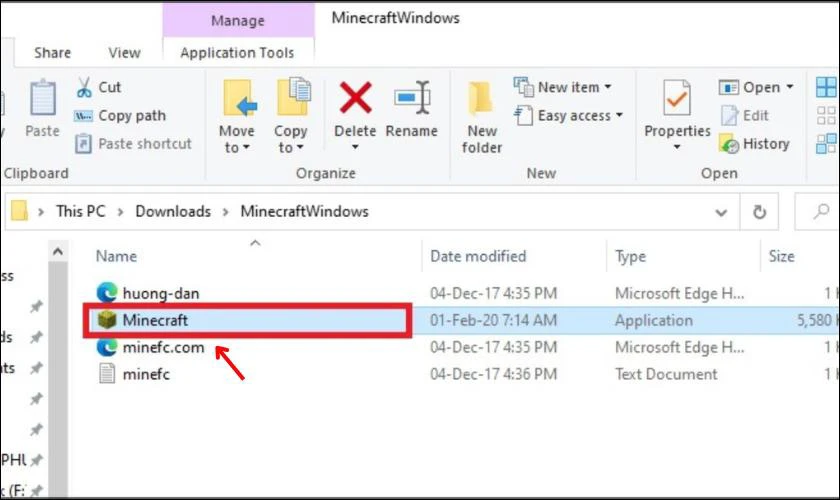Click the text document icon beside minefc
This screenshot has height=500, width=840.
107,374
